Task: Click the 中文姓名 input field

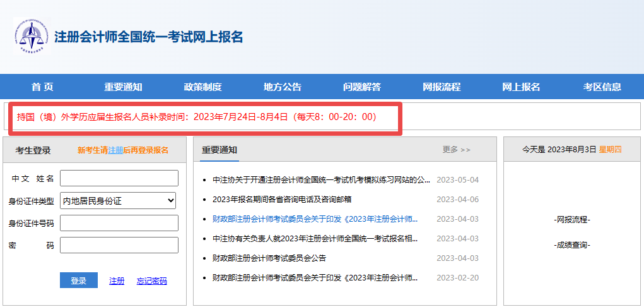Action: [119, 179]
